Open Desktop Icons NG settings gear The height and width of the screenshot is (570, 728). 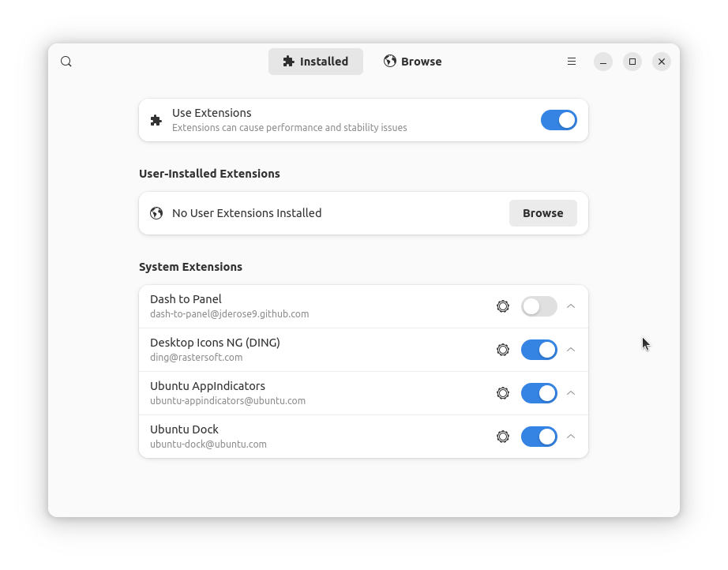pos(503,350)
